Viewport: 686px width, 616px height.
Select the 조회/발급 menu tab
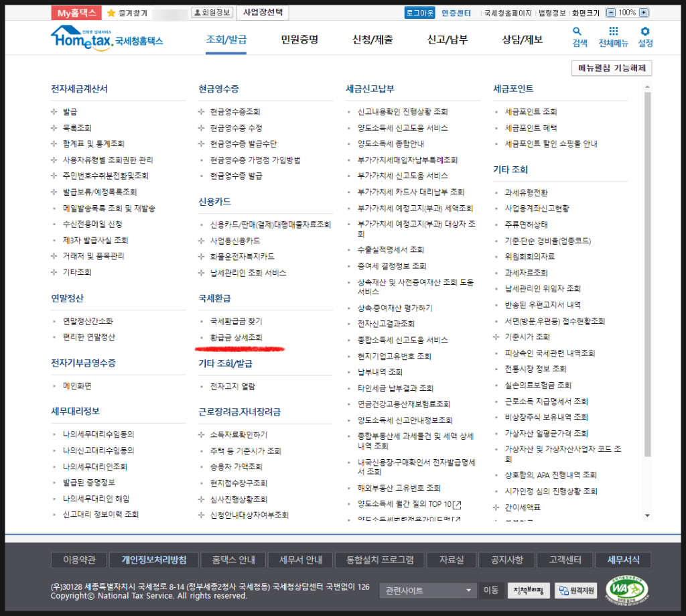[226, 40]
